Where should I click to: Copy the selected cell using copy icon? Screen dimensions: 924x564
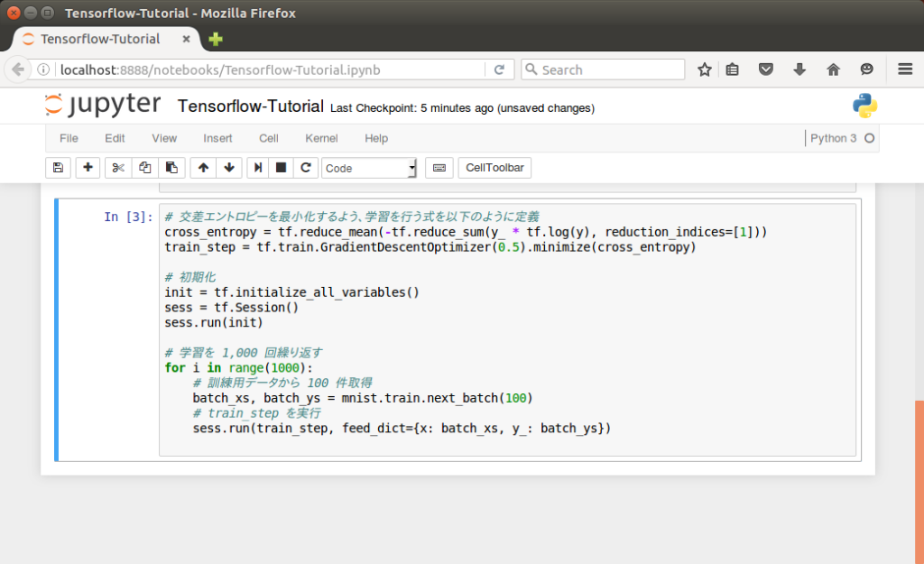click(143, 167)
